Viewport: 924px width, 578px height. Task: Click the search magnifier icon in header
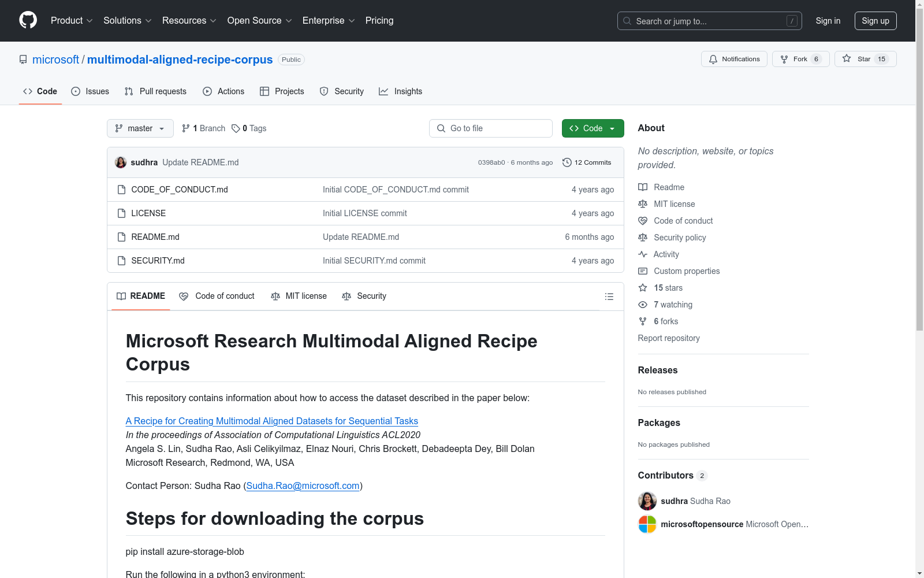[x=627, y=21]
